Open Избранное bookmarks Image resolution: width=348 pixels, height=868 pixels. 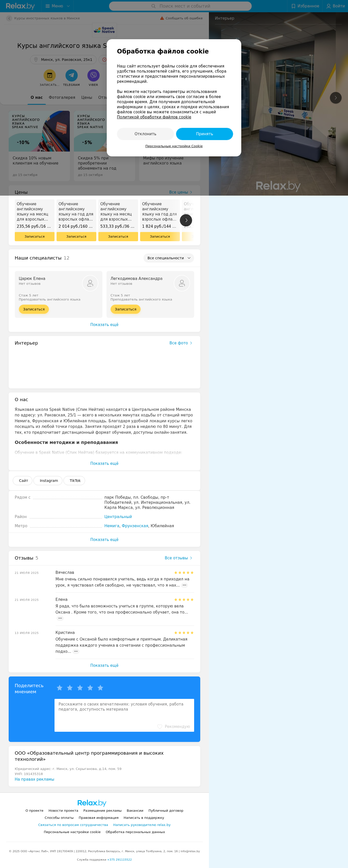coord(305,6)
